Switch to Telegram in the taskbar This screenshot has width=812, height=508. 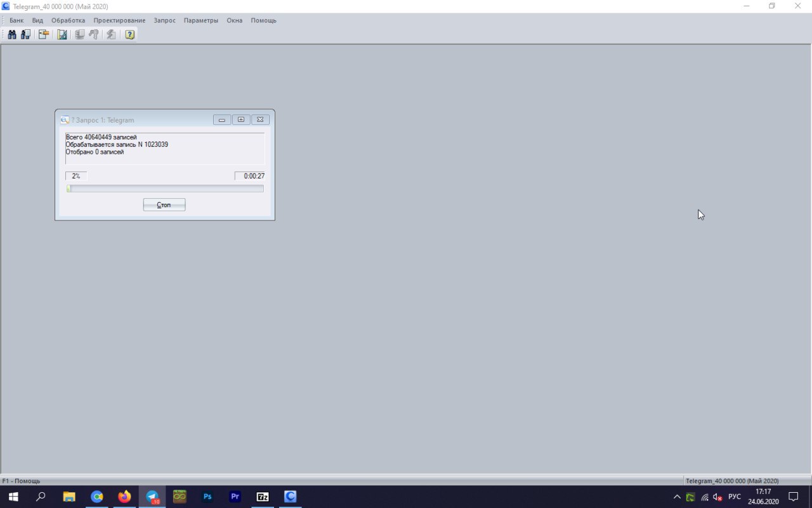[x=152, y=497]
